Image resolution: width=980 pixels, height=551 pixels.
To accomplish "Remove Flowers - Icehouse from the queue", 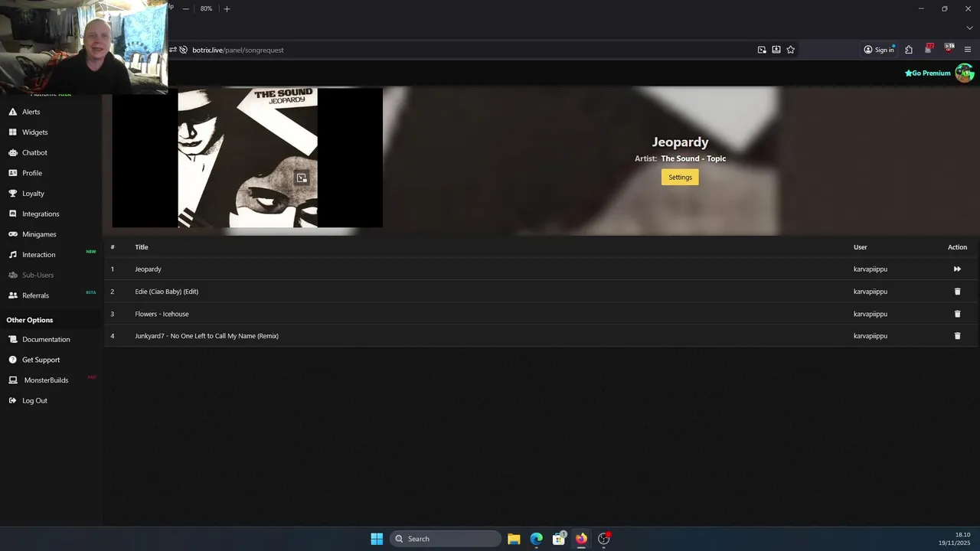I will click(x=957, y=314).
